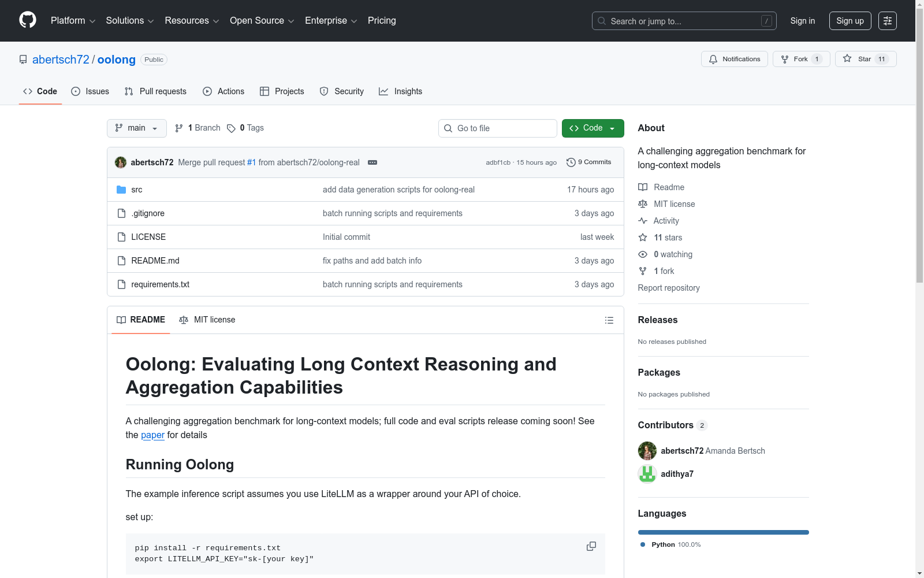Switch to the Issues tab

[90, 91]
